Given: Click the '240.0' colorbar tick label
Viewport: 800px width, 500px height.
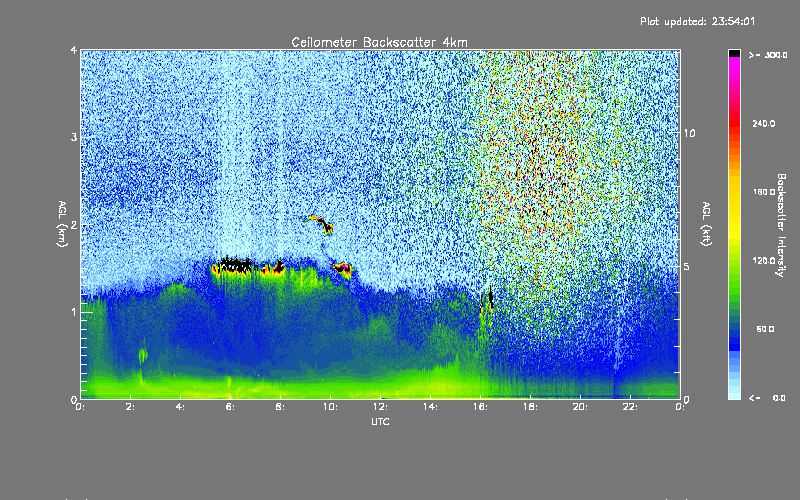Looking at the screenshot, I should 764,124.
